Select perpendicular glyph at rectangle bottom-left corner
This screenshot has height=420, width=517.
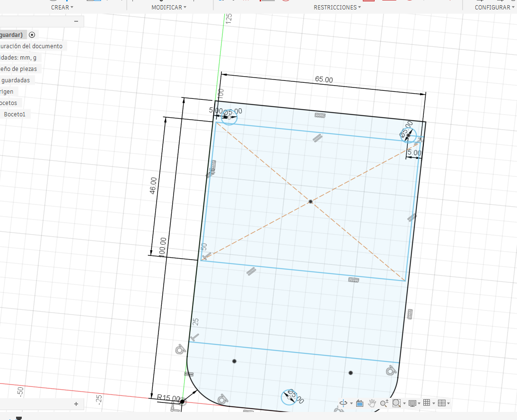(206, 256)
